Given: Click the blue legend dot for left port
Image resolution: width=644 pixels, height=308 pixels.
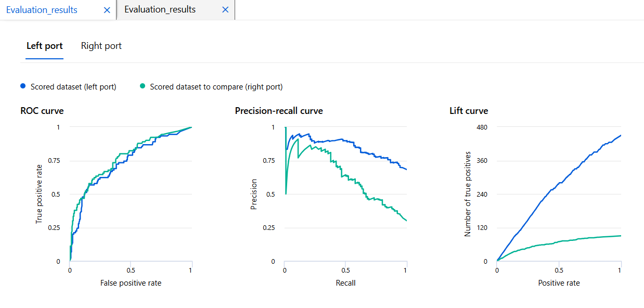Looking at the screenshot, I should (23, 86).
